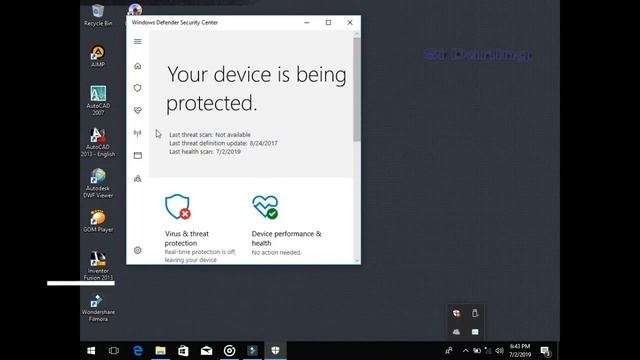Select Wondershare Filmora desktop shortcut
Screen dimensions: 640x360
(x=98, y=307)
